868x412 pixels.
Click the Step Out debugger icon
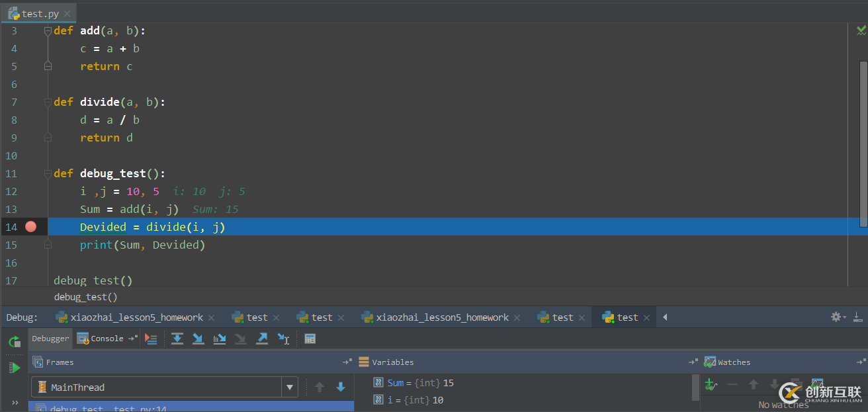(262, 339)
